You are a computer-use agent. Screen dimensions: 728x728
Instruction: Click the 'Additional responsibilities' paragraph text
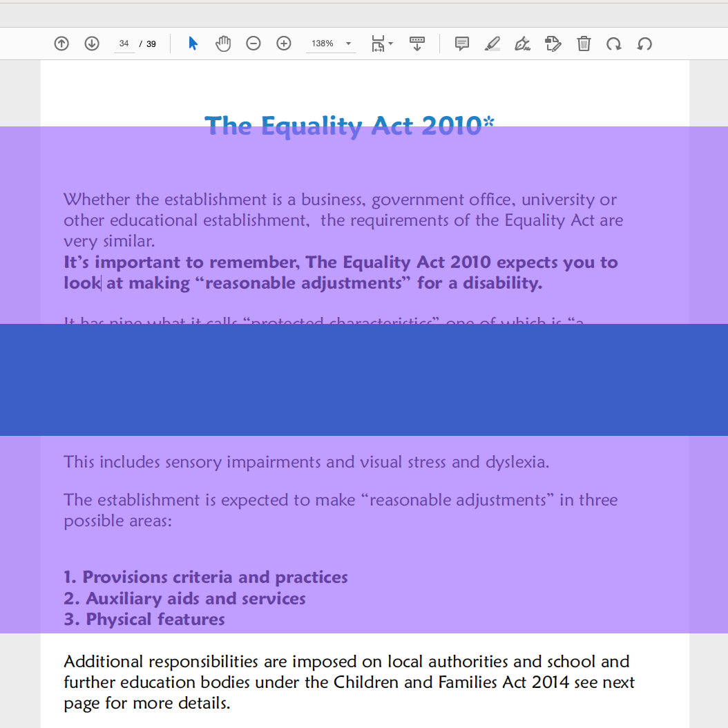[x=345, y=682]
